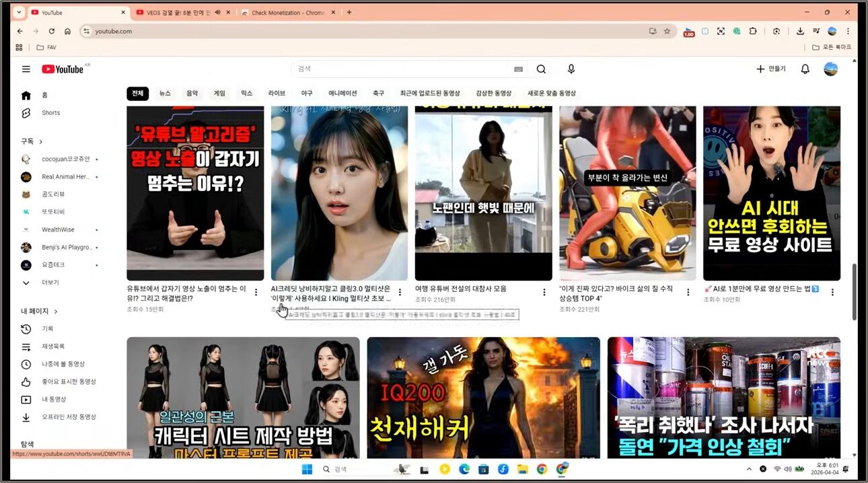Open more options for 유튜브 알고리즘 video
Viewport: 868px width, 483px height.
[256, 292]
